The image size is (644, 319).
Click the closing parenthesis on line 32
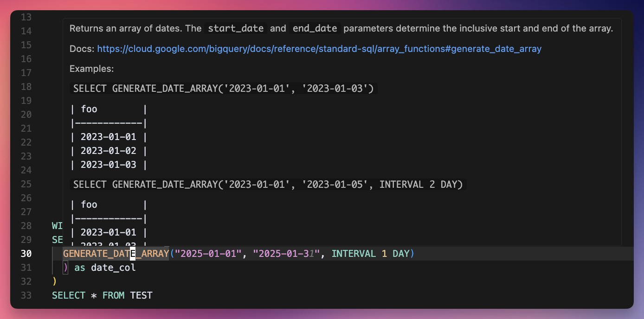pos(55,281)
